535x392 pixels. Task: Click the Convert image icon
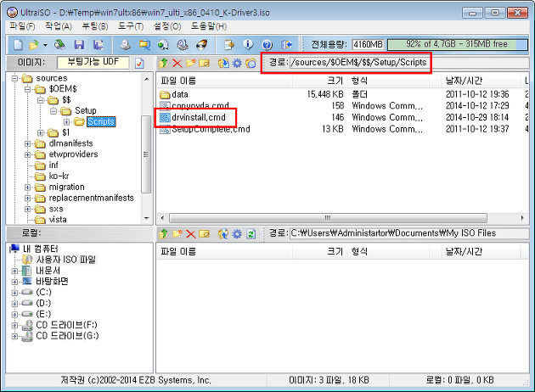[163, 45]
